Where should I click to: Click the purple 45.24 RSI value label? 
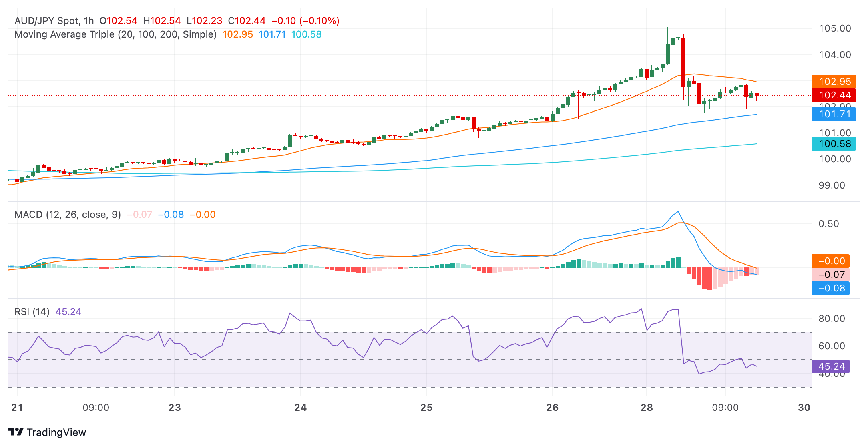click(x=831, y=366)
